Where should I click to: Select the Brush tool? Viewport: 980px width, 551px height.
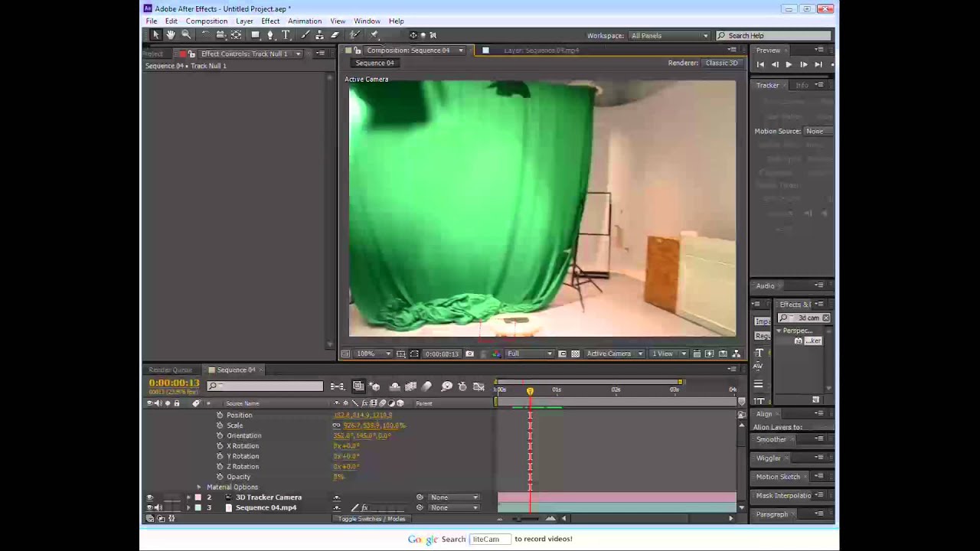coord(305,35)
